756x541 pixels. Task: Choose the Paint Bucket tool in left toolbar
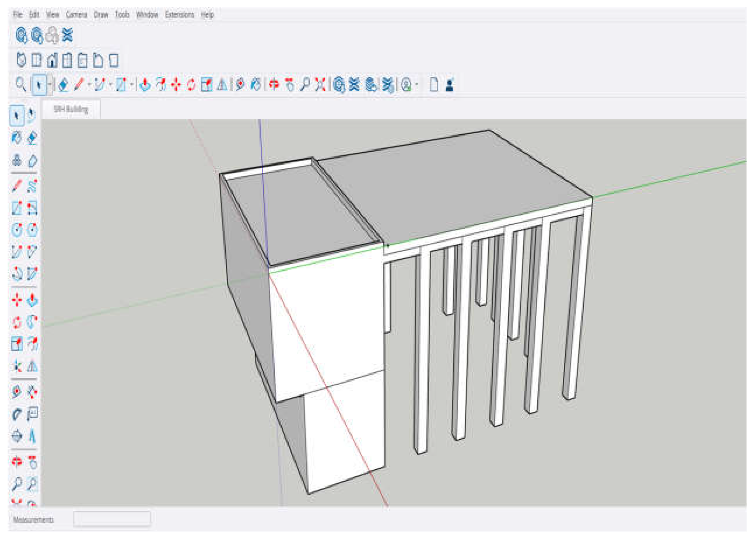(x=17, y=137)
